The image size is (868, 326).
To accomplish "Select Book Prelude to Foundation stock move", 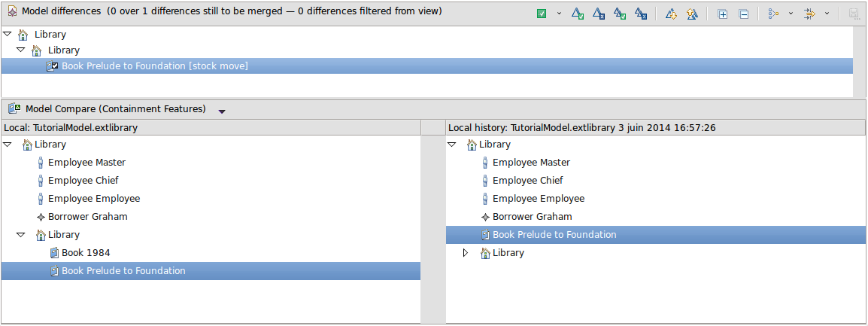I will [x=154, y=66].
